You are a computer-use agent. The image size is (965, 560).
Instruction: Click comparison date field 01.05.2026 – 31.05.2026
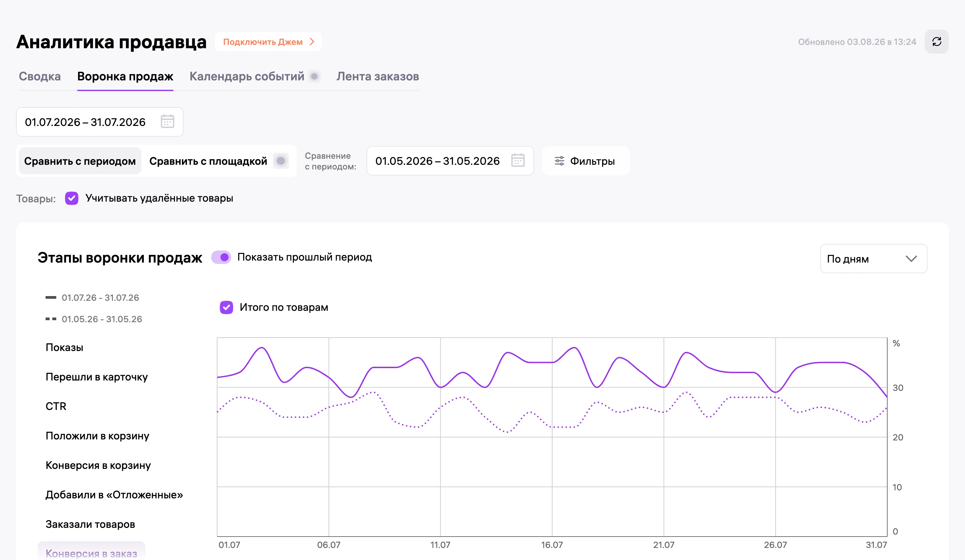(x=450, y=161)
